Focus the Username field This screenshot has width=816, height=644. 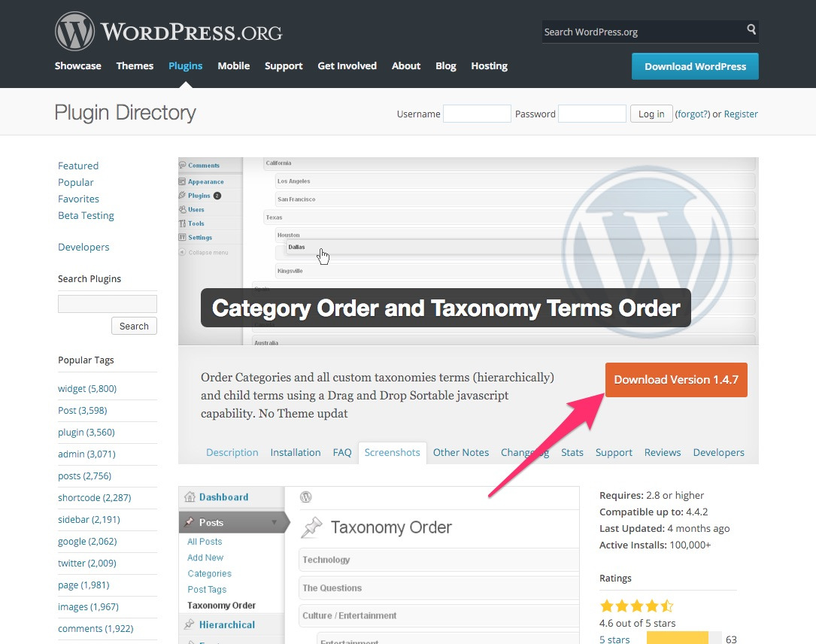477,114
